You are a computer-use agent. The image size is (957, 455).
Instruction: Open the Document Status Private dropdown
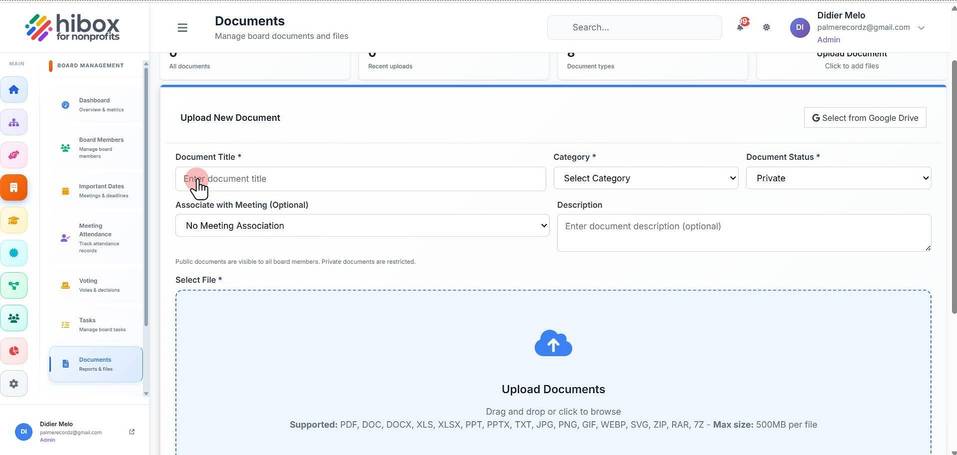click(839, 178)
